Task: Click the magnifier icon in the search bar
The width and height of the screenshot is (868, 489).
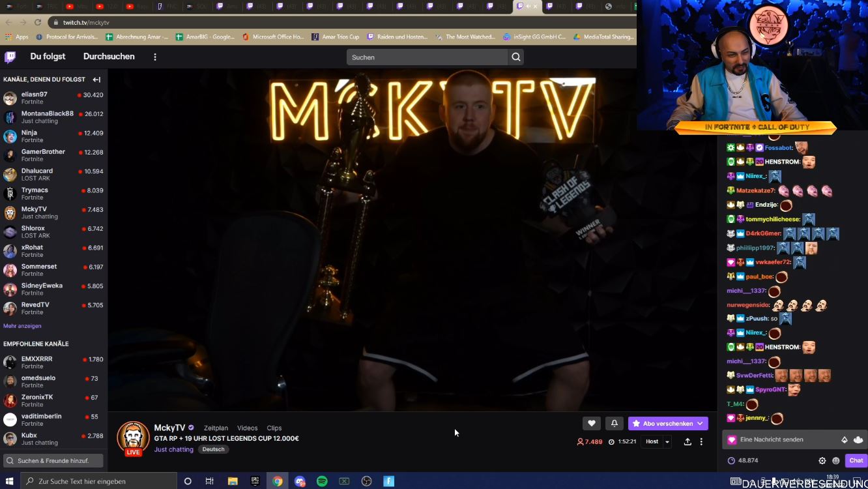Action: (x=515, y=57)
